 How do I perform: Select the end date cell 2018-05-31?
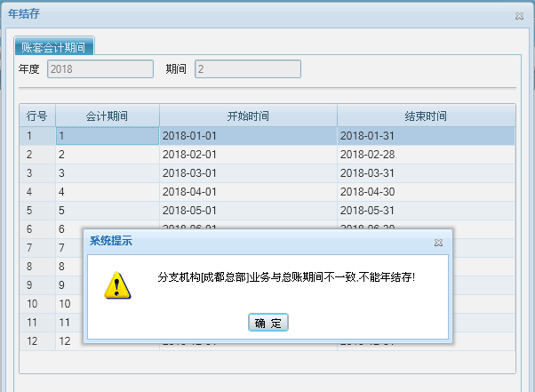click(x=426, y=211)
